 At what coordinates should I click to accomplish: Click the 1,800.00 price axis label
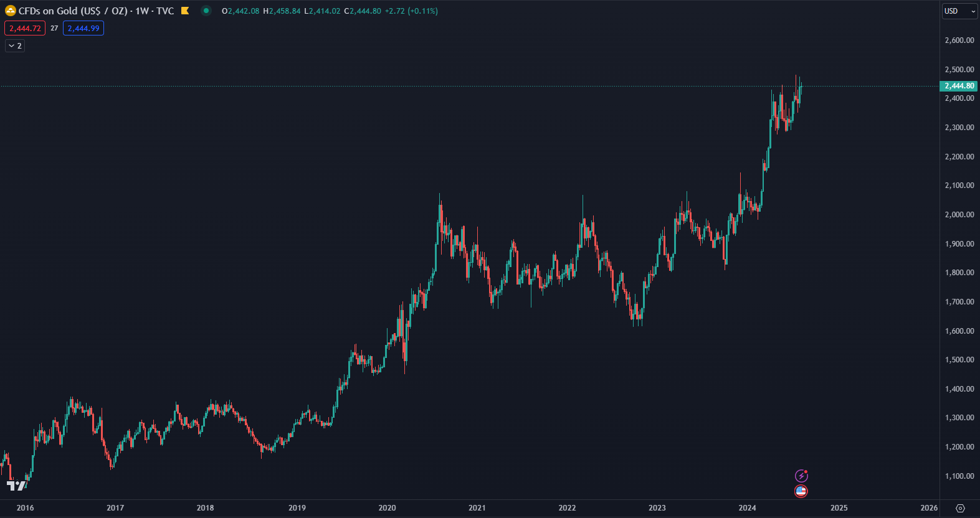[x=959, y=273]
